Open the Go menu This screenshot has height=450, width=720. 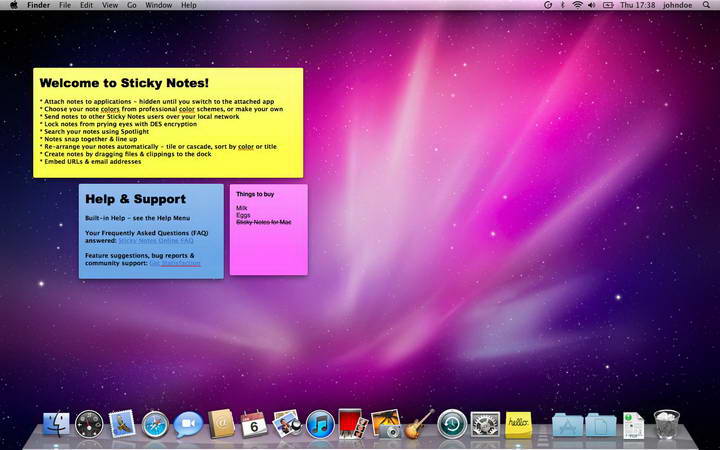click(x=132, y=5)
